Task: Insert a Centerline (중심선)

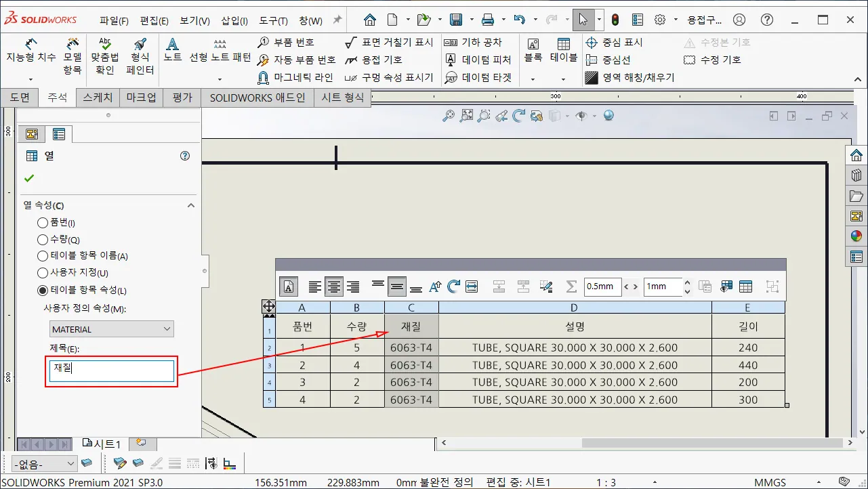Action: coord(608,60)
